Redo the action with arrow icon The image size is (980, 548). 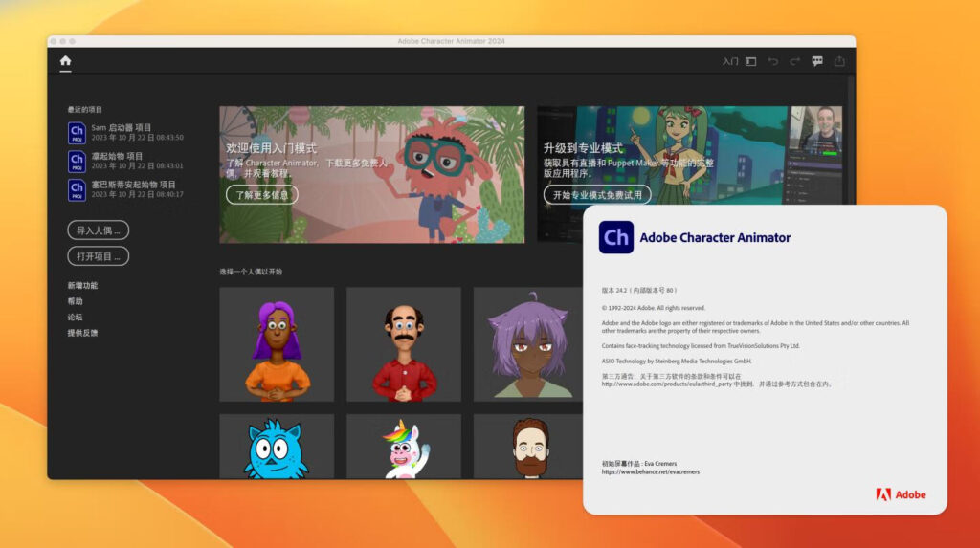pyautogui.click(x=795, y=61)
